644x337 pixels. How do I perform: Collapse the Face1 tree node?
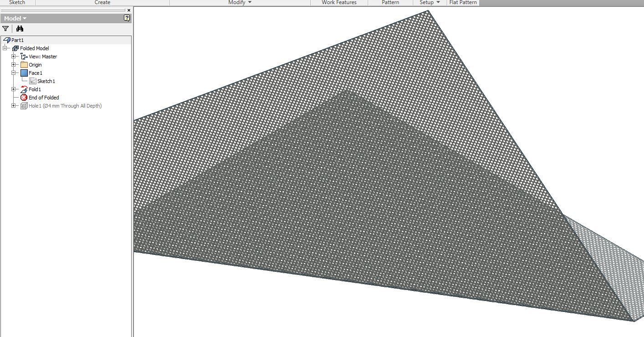[14, 73]
